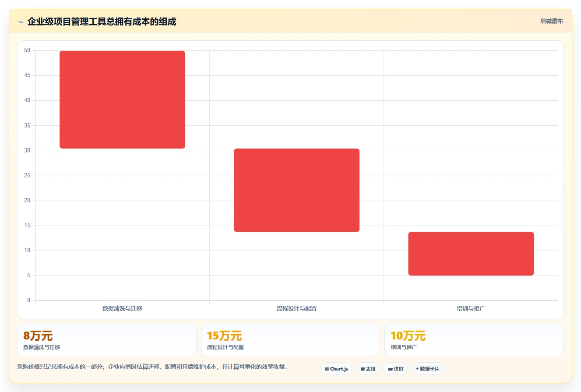Click the lightning icon beside the chart title
The image size is (581, 392).
(x=21, y=22)
